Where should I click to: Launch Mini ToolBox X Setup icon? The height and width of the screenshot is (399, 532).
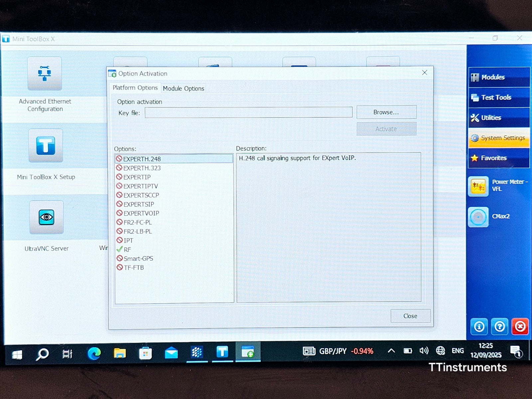pyautogui.click(x=46, y=146)
